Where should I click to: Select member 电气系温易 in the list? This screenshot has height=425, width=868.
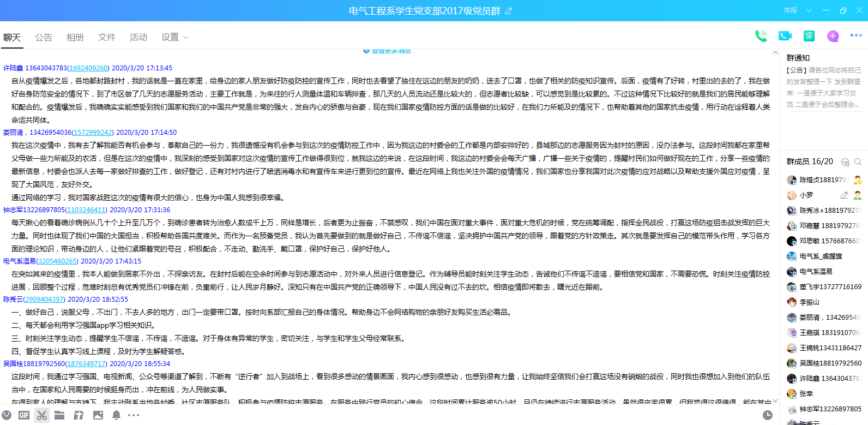[x=823, y=272]
